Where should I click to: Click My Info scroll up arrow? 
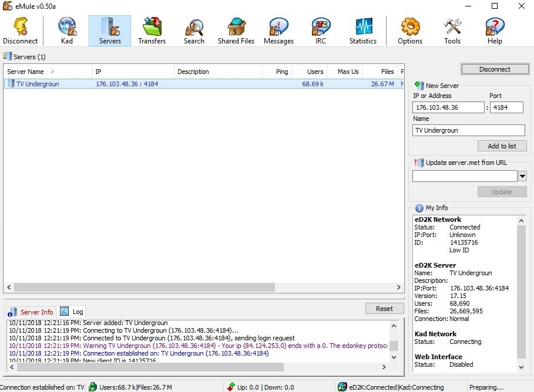click(522, 221)
